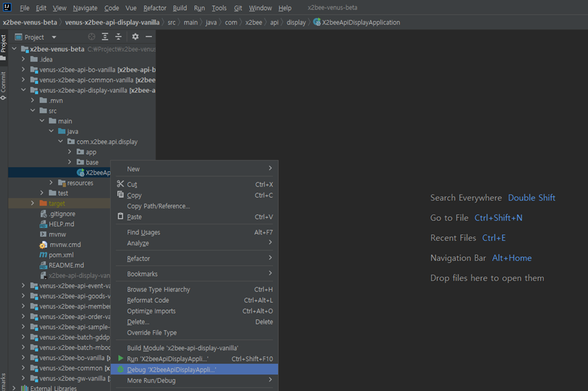Screen dimensions: 588x391
Task: Select README.md in the project tree
Action: (x=62, y=265)
